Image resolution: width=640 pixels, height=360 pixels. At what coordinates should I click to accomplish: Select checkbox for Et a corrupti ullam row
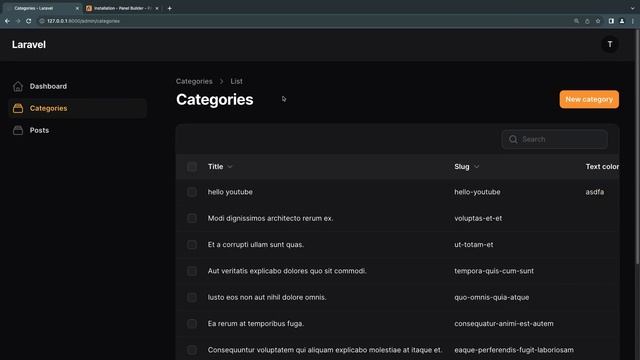pyautogui.click(x=192, y=244)
